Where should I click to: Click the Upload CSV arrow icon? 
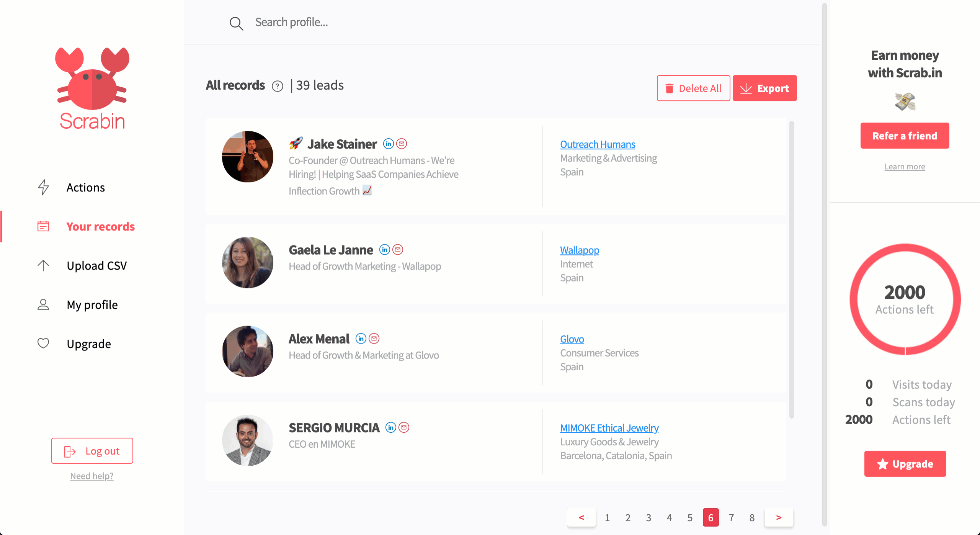coord(43,265)
